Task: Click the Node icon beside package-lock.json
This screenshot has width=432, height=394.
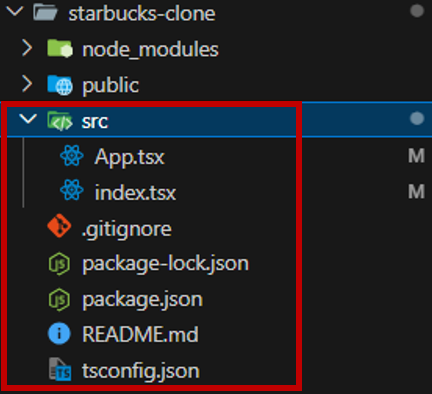Action: 59,264
